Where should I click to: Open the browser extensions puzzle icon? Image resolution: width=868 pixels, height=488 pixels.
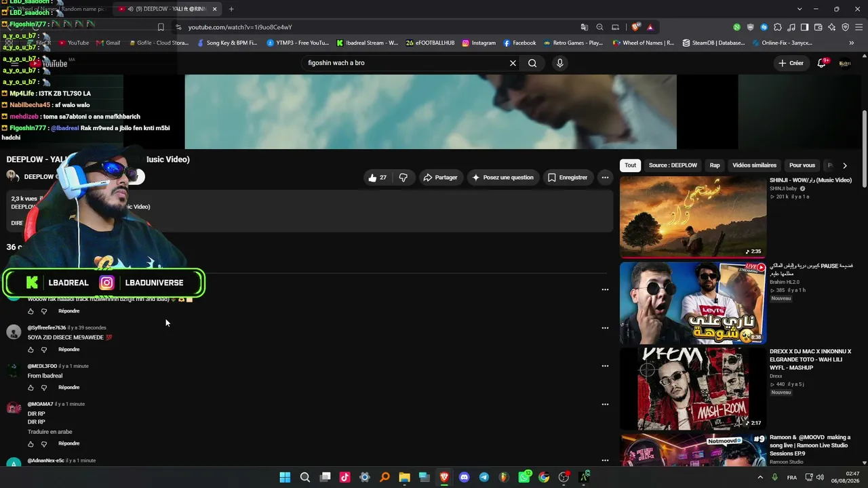click(778, 27)
